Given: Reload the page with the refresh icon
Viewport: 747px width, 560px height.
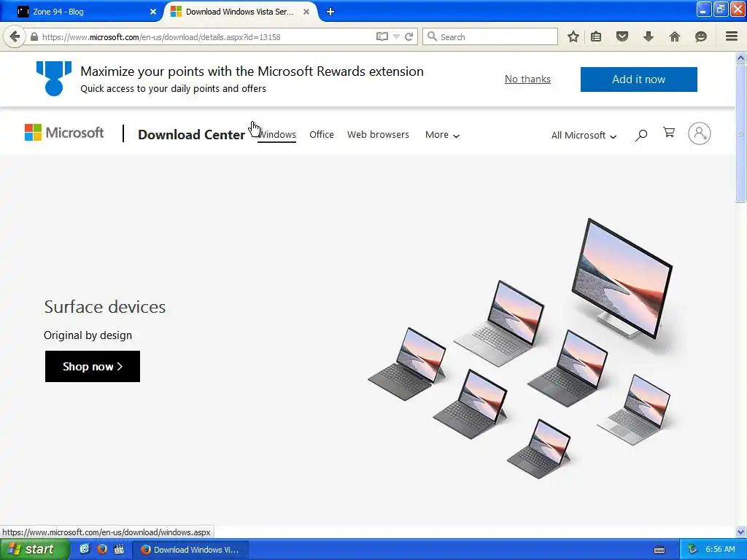Looking at the screenshot, I should [x=409, y=36].
